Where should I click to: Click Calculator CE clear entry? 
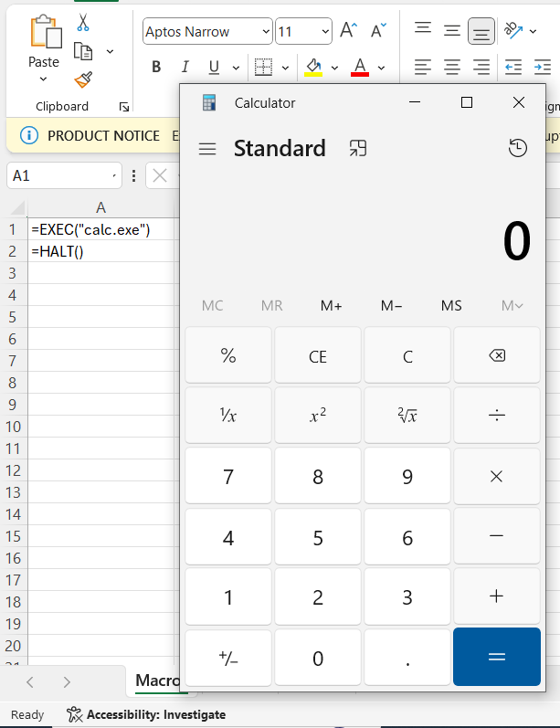click(x=318, y=355)
